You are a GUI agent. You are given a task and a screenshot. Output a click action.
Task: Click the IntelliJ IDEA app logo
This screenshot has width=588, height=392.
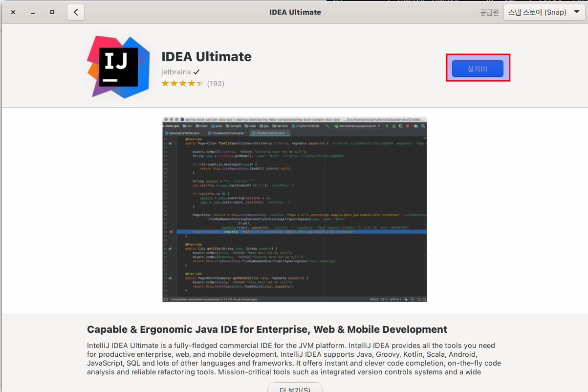(118, 67)
